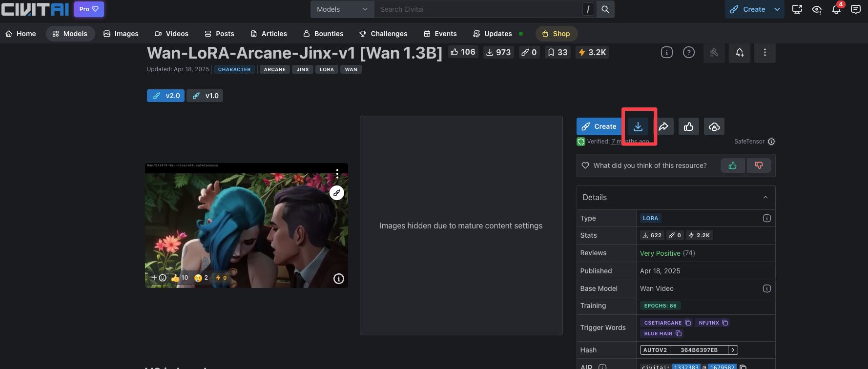Toggle the browsing mode eye icon
Screen dimensions: 868x369
tap(817, 9)
